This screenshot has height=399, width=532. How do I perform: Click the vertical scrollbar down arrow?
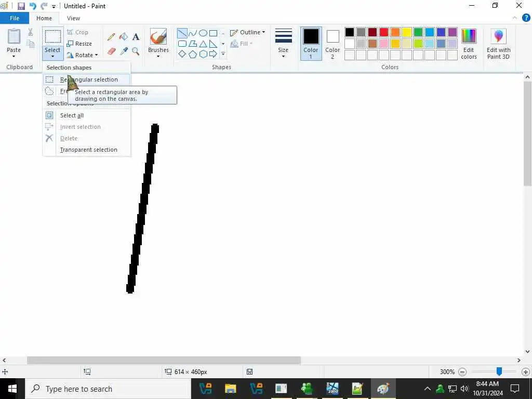527,352
